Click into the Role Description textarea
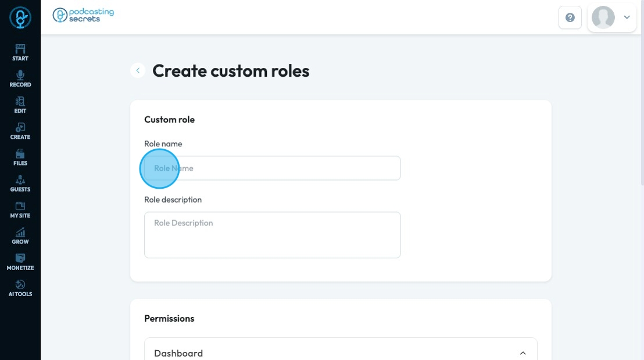 (272, 235)
